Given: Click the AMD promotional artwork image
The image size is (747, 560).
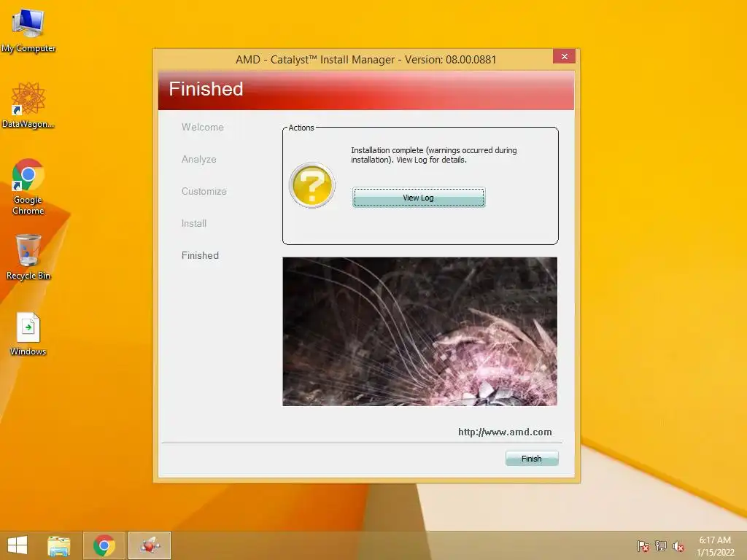Looking at the screenshot, I should 419,332.
